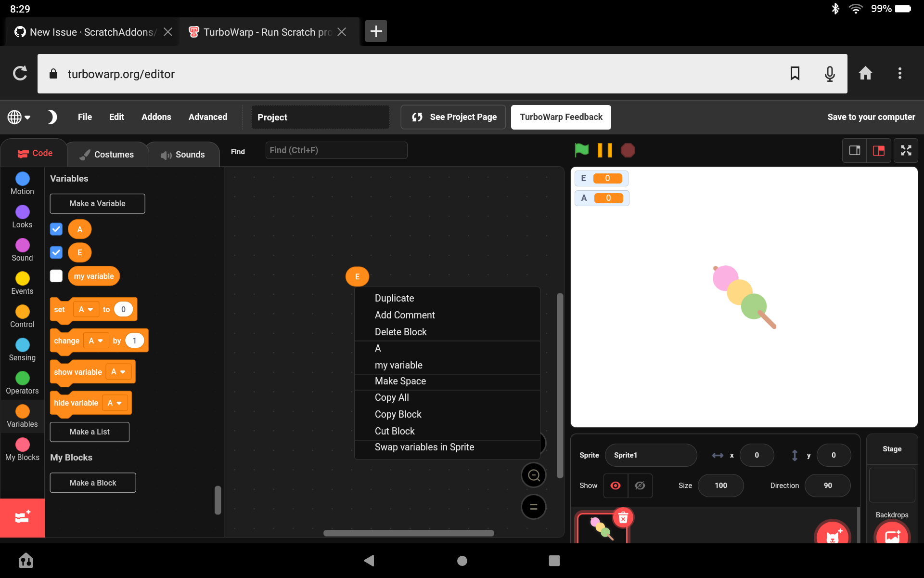Enable the my variable checkbox
The width and height of the screenshot is (924, 578).
coord(56,276)
